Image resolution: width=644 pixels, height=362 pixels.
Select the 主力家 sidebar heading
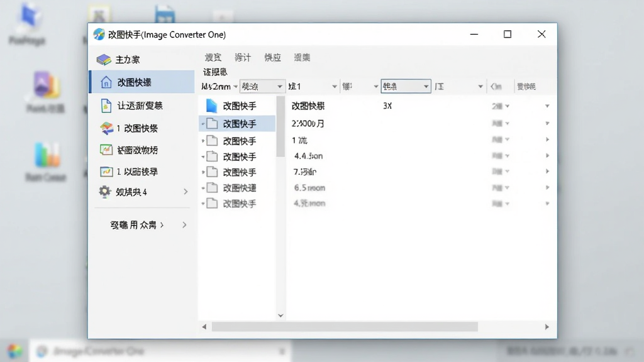pos(127,60)
